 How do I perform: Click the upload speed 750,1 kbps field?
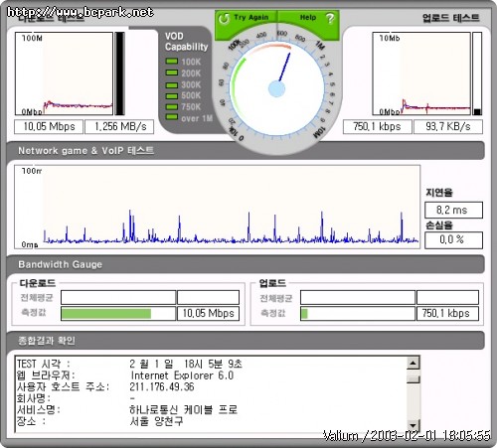378,127
